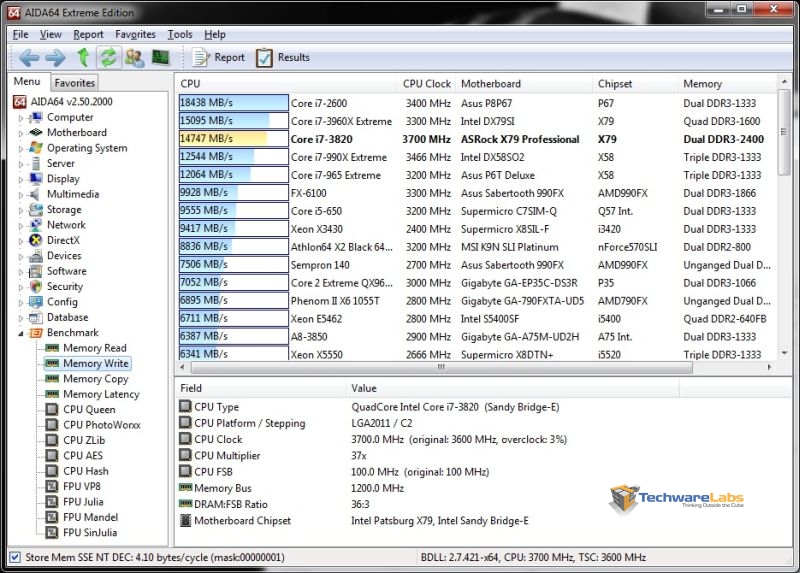
Task: Open the File menu
Action: tap(20, 34)
